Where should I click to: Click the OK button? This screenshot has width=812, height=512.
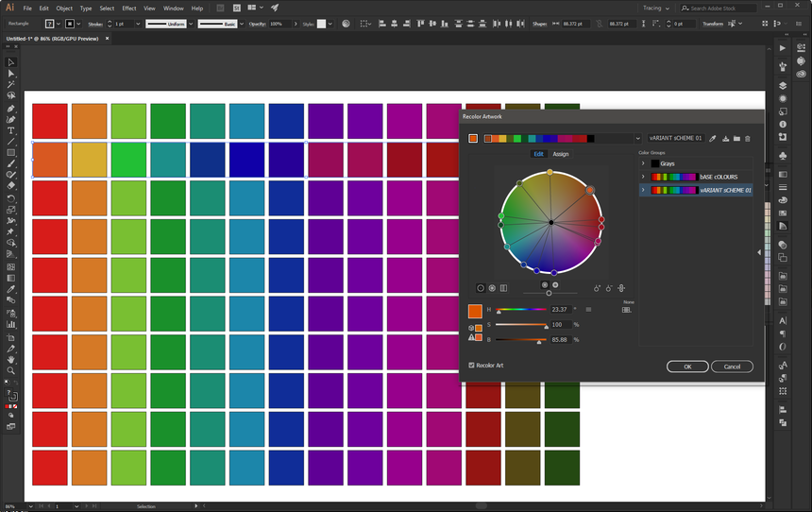click(686, 367)
